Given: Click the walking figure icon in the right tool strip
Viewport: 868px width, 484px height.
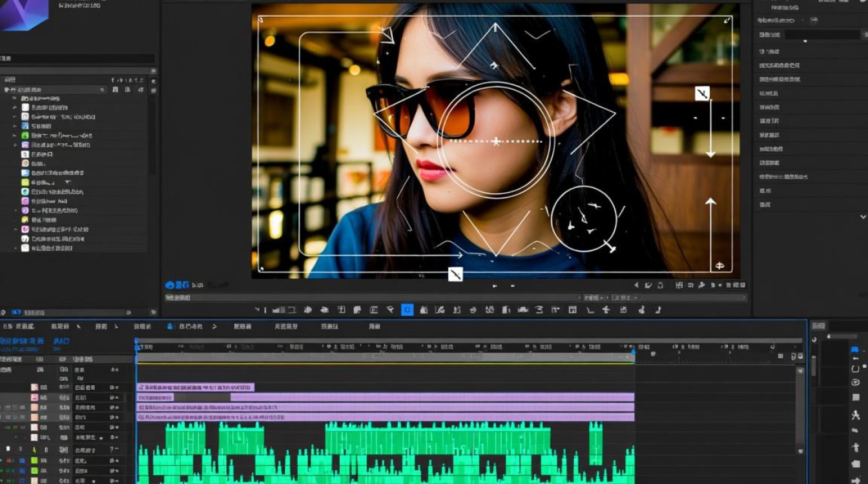Looking at the screenshot, I should 856,416.
